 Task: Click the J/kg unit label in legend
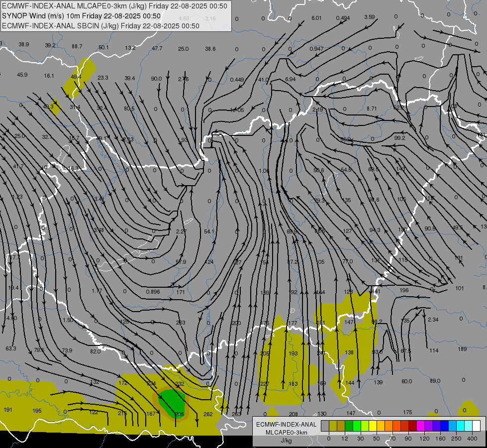pos(287,441)
